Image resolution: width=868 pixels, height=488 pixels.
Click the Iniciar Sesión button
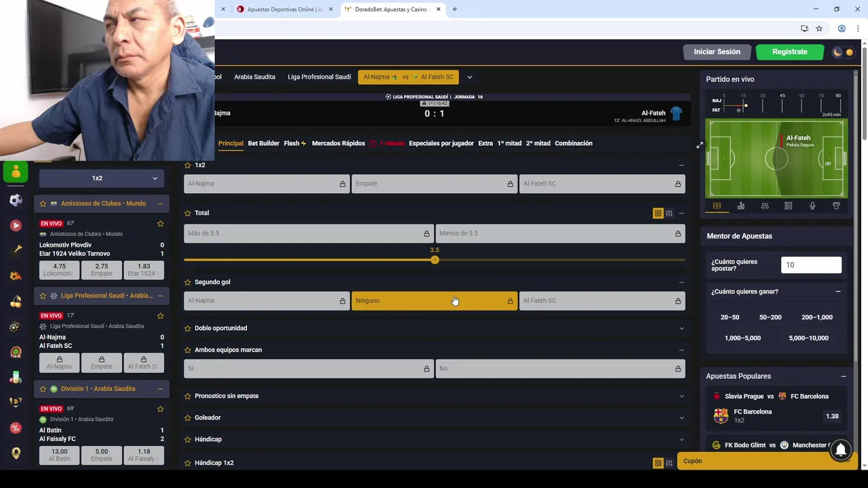[717, 52]
